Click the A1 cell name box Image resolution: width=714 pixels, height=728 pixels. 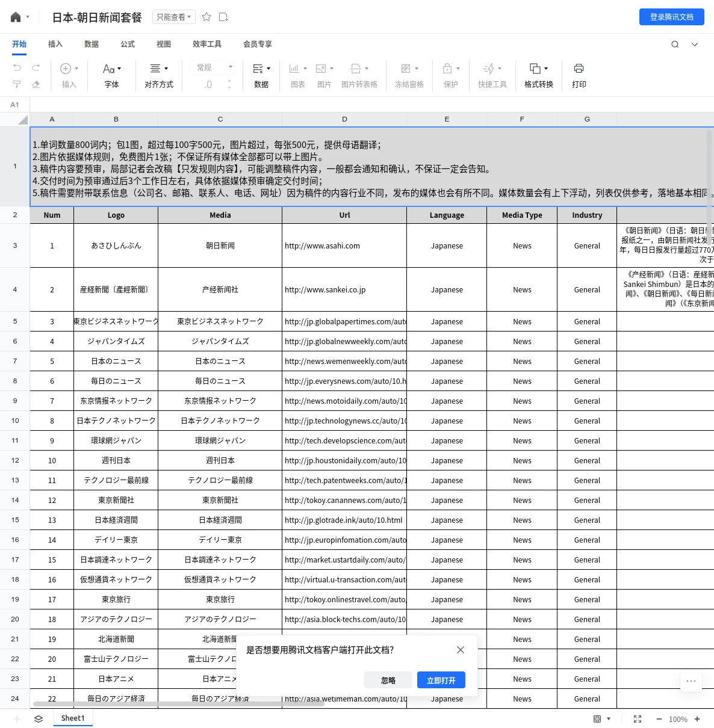click(15, 105)
